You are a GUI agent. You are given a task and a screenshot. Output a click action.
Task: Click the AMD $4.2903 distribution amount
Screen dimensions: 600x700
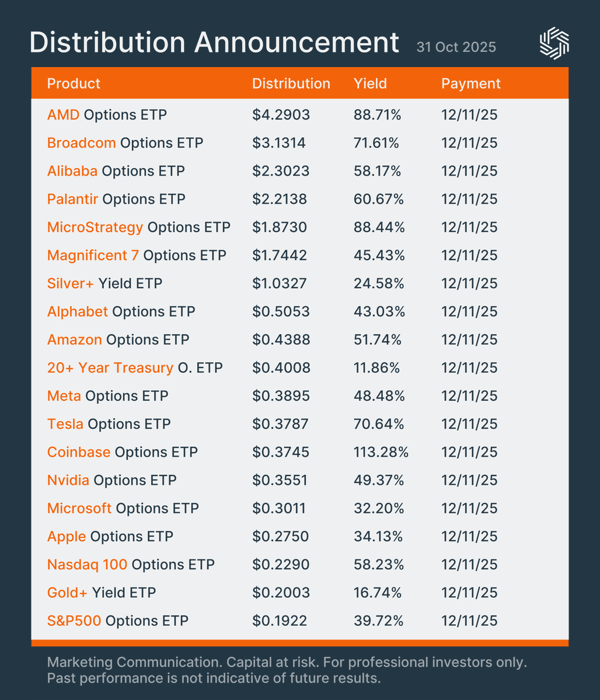pos(281,115)
